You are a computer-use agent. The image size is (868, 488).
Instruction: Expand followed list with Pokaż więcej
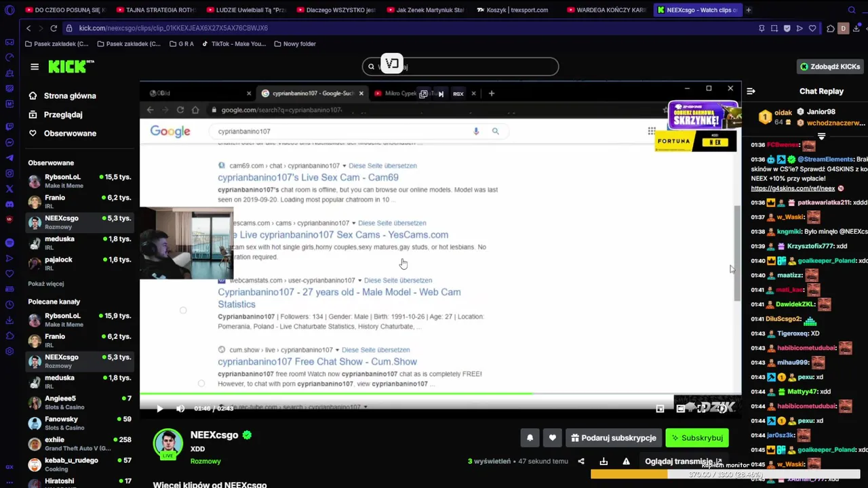click(46, 283)
